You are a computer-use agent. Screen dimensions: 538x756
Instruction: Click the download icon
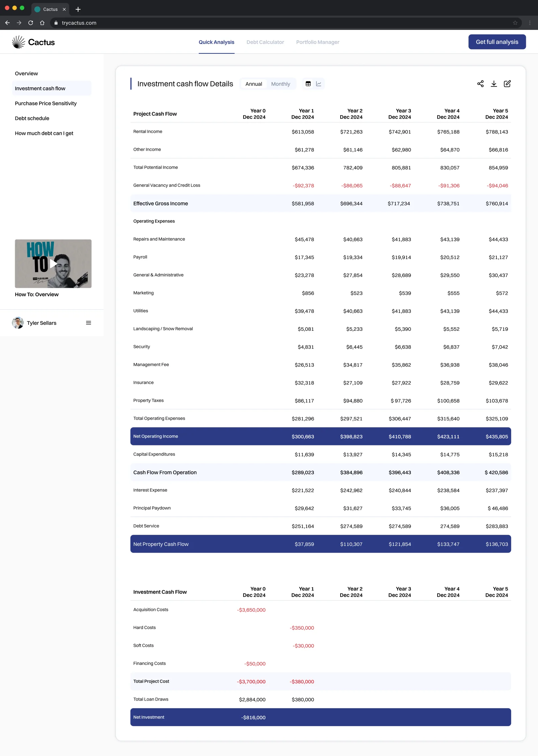click(494, 84)
